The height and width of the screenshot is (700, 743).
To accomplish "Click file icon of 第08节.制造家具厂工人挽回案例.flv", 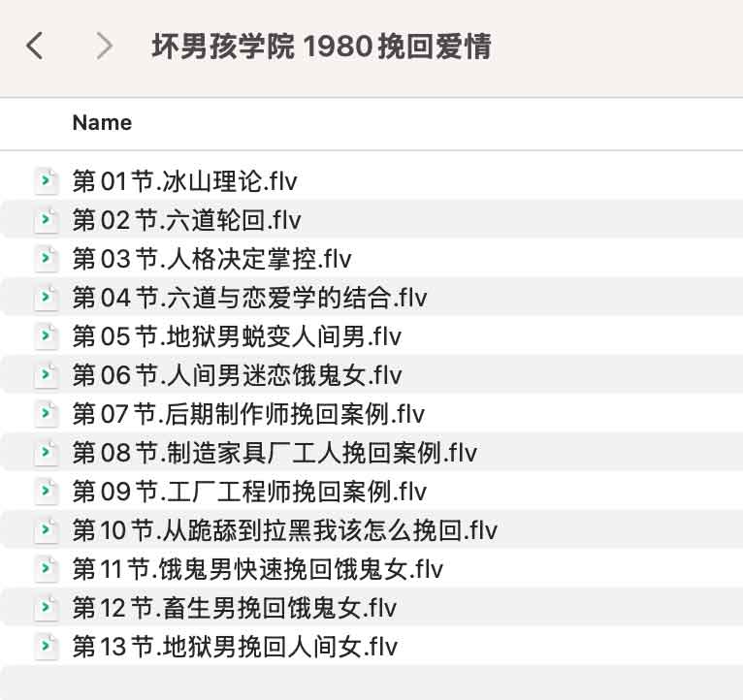I will [x=47, y=453].
